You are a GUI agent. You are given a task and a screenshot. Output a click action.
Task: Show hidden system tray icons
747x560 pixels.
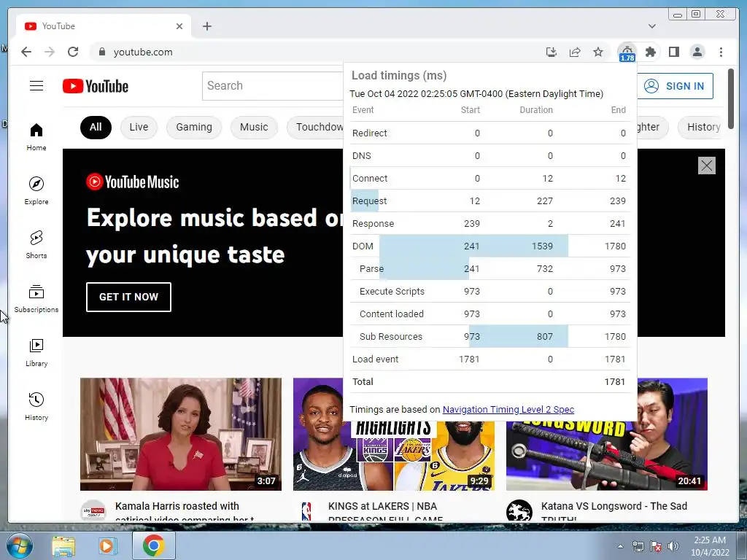point(620,546)
